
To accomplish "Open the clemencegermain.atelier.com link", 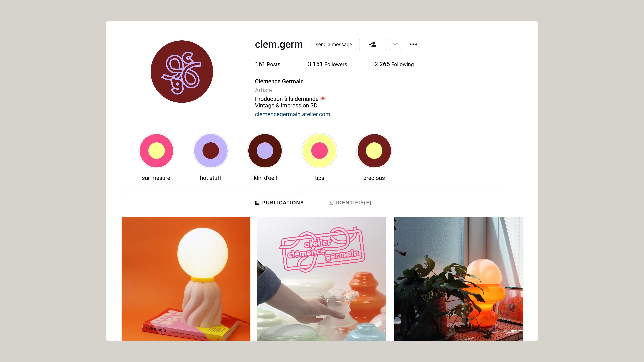I will (x=292, y=114).
